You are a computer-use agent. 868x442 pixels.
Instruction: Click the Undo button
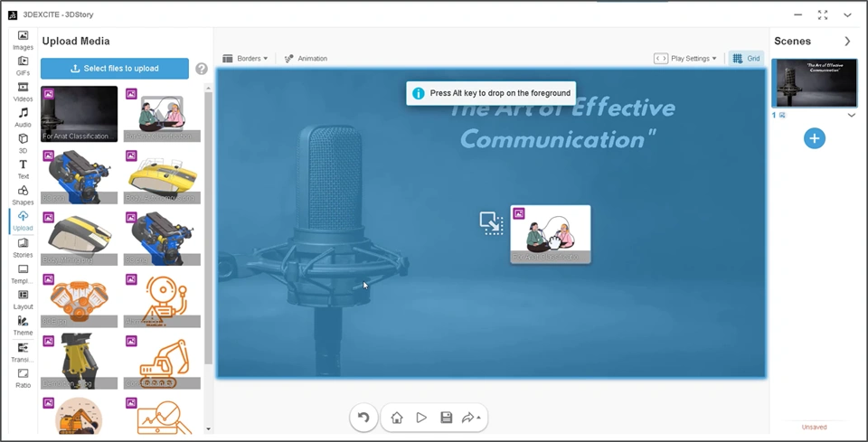[x=363, y=418]
